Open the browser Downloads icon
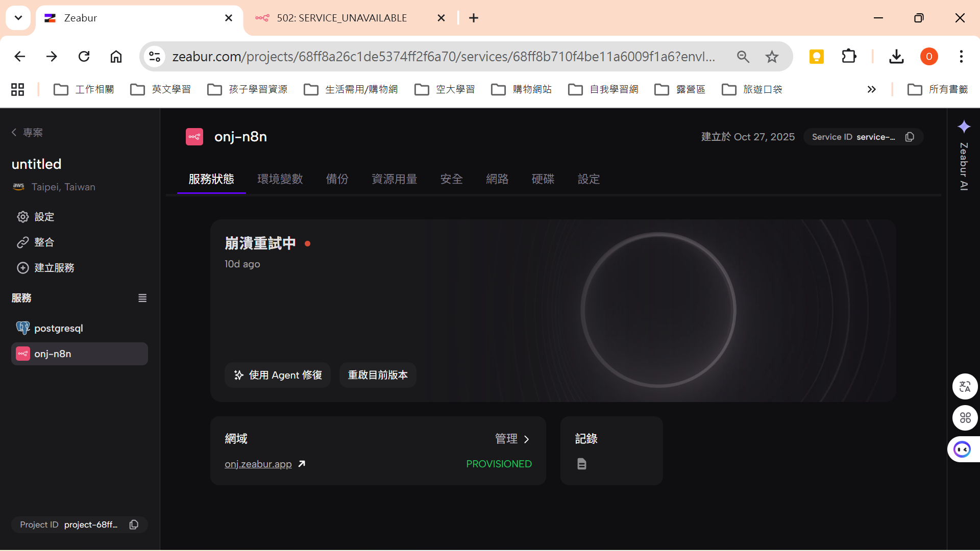 point(896,57)
